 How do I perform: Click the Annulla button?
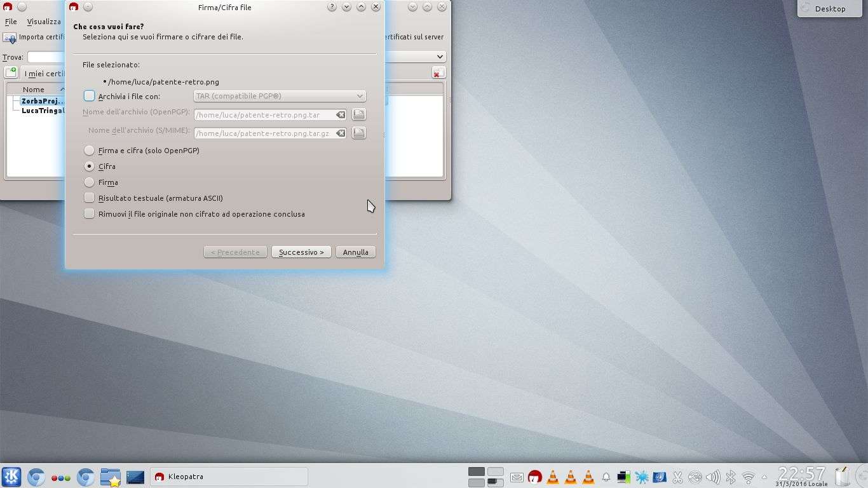[x=355, y=252]
